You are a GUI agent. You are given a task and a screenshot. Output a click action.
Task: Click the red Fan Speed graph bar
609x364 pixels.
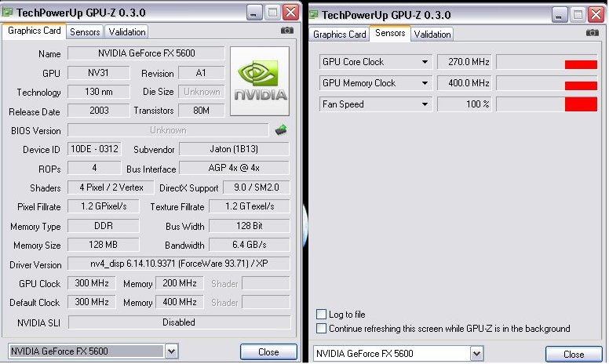[x=581, y=104]
